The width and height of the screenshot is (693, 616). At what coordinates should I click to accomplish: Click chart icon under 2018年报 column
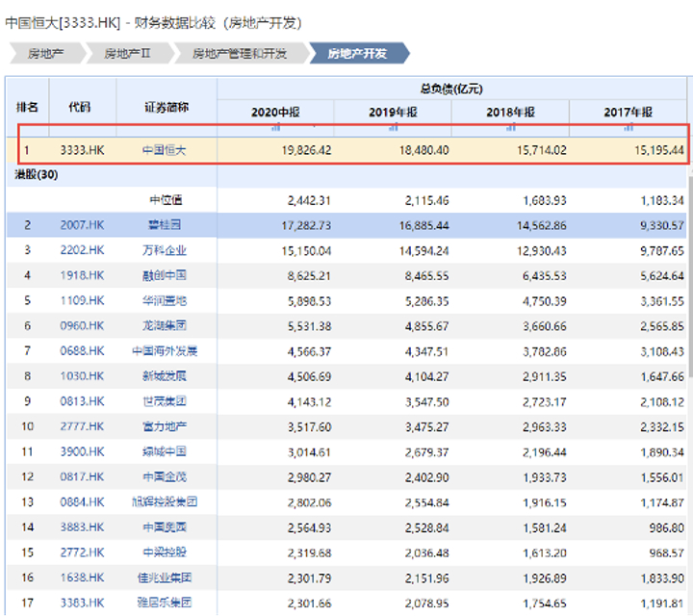click(x=512, y=126)
